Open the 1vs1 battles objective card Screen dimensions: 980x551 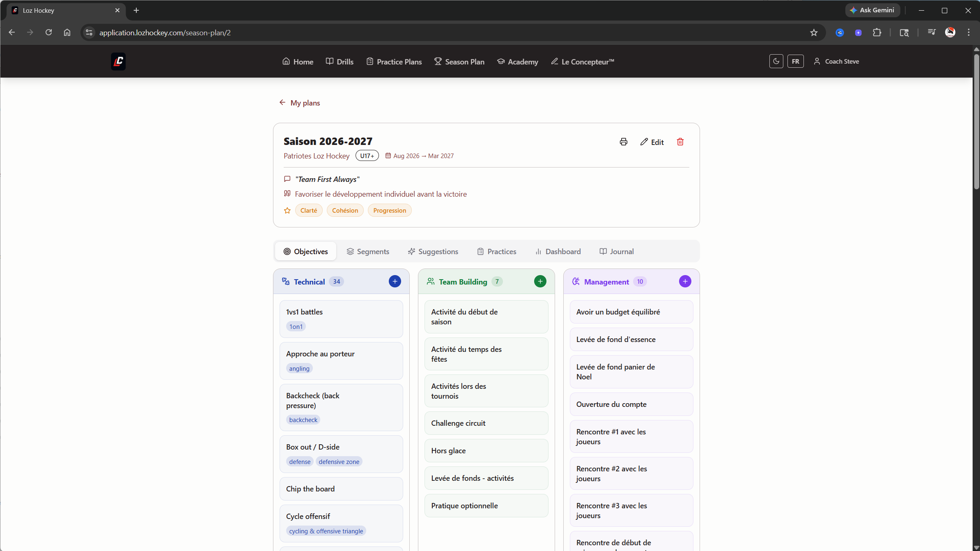click(x=341, y=319)
